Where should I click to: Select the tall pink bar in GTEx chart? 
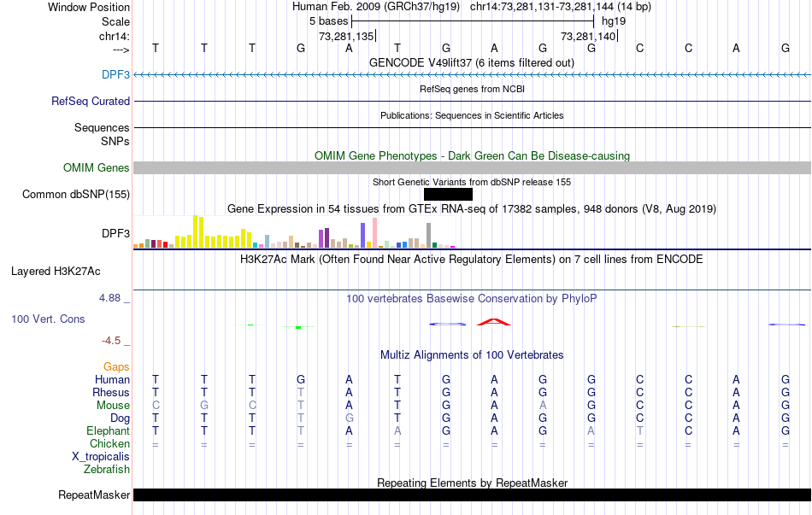pos(374,232)
